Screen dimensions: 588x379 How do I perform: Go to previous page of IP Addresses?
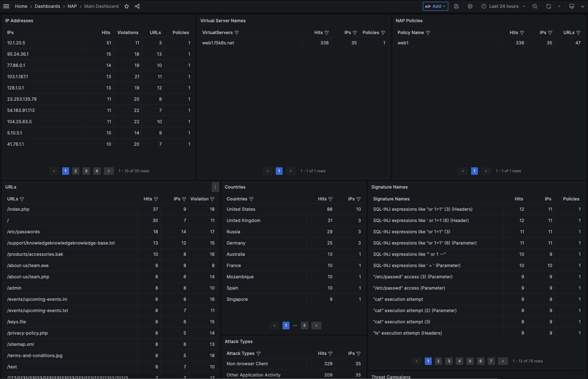click(54, 171)
